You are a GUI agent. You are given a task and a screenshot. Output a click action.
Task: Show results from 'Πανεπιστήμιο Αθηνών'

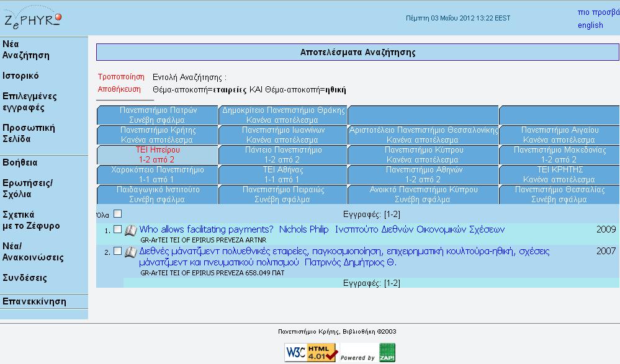coord(423,174)
